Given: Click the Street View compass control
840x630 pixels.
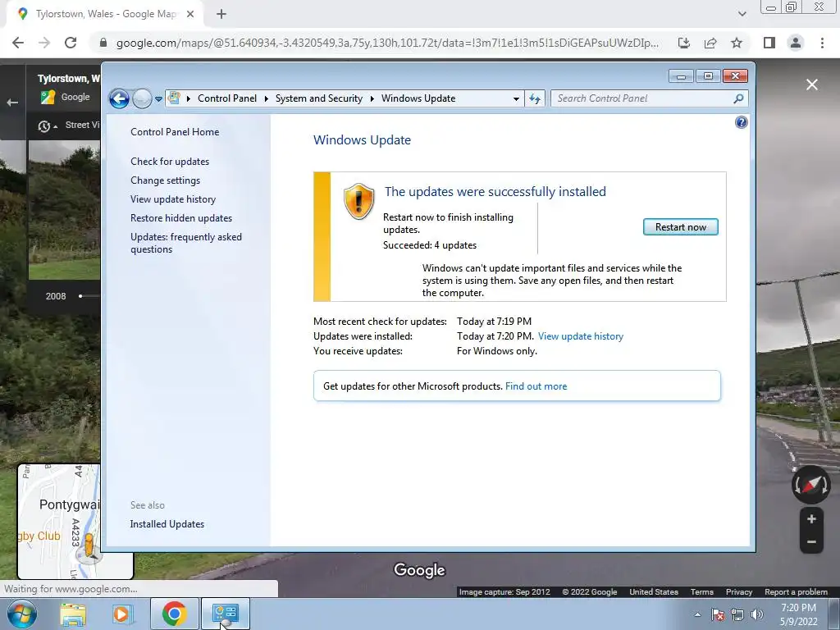Looking at the screenshot, I should click(x=811, y=485).
